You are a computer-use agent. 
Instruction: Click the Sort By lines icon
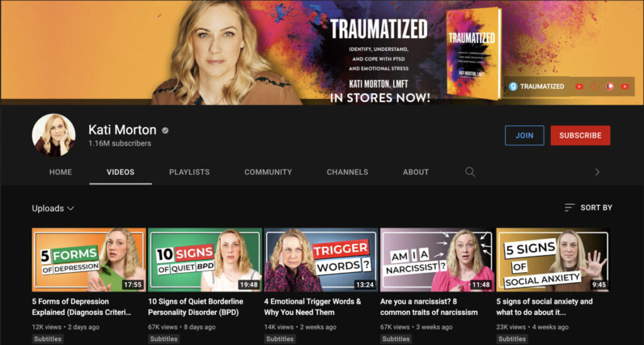pos(569,207)
